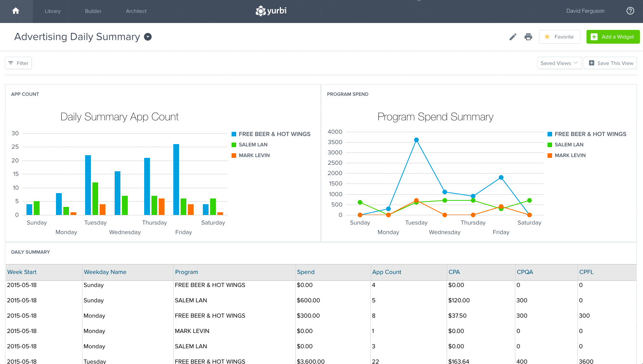Open the Saved Views dropdown
This screenshot has width=643, height=364.
(x=559, y=63)
